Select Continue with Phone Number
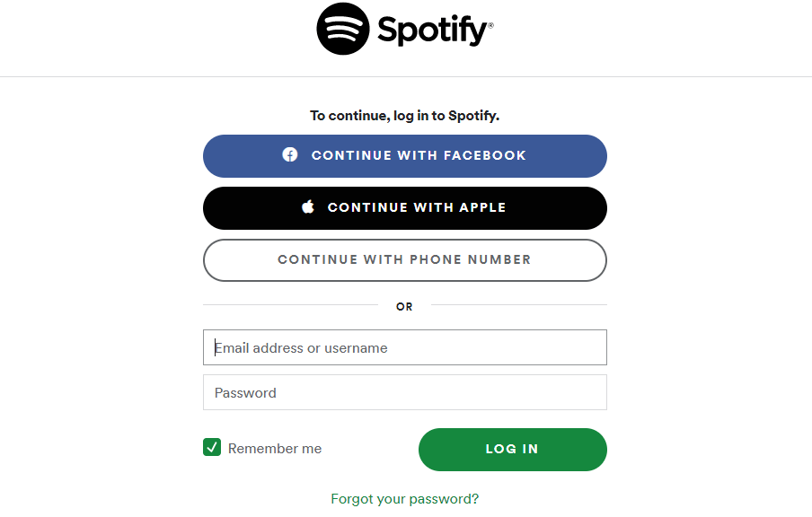 [404, 259]
